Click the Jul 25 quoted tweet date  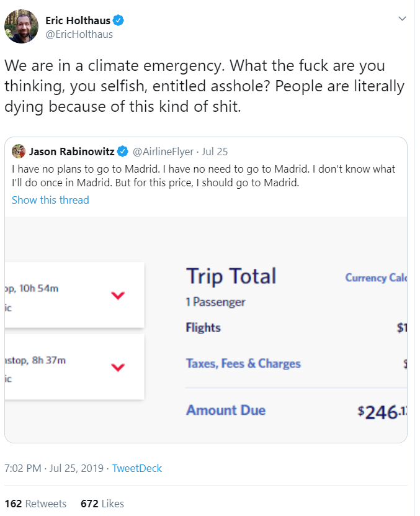click(215, 152)
